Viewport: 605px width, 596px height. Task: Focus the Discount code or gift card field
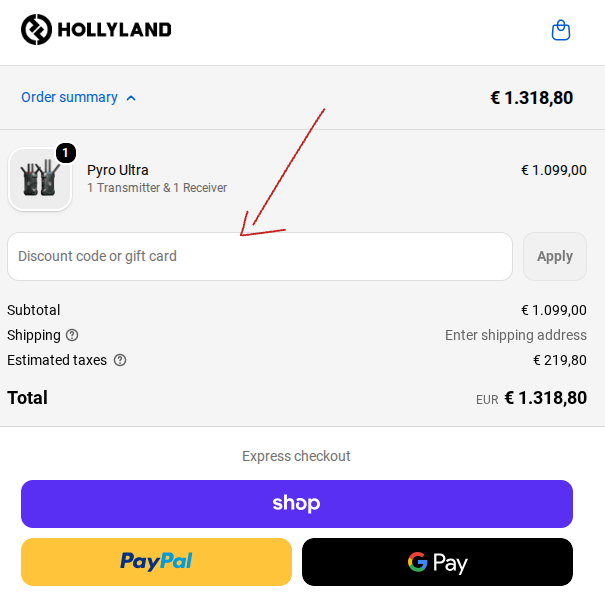(260, 257)
